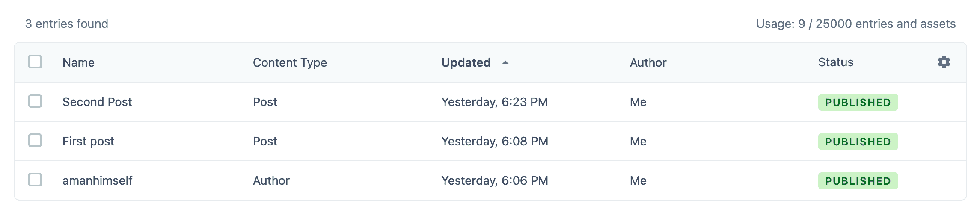Click the Updated sort arrow icon
The height and width of the screenshot is (207, 980).
coord(505,62)
